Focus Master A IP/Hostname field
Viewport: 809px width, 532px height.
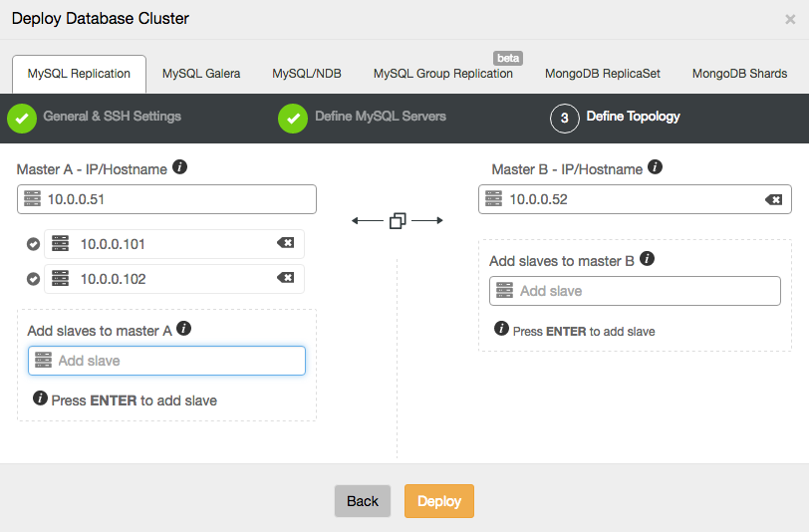[166, 199]
